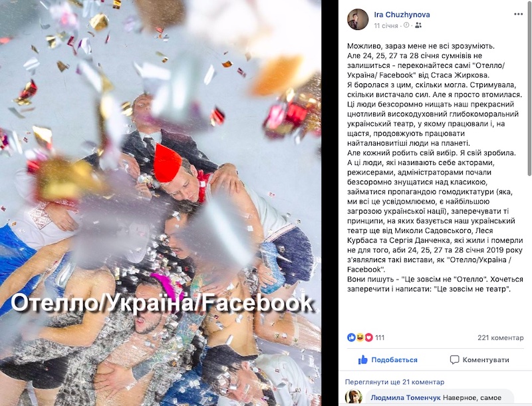Screen dimensions: 532x406
Task: View the 111 reactions count
Action: pyautogui.click(x=380, y=337)
